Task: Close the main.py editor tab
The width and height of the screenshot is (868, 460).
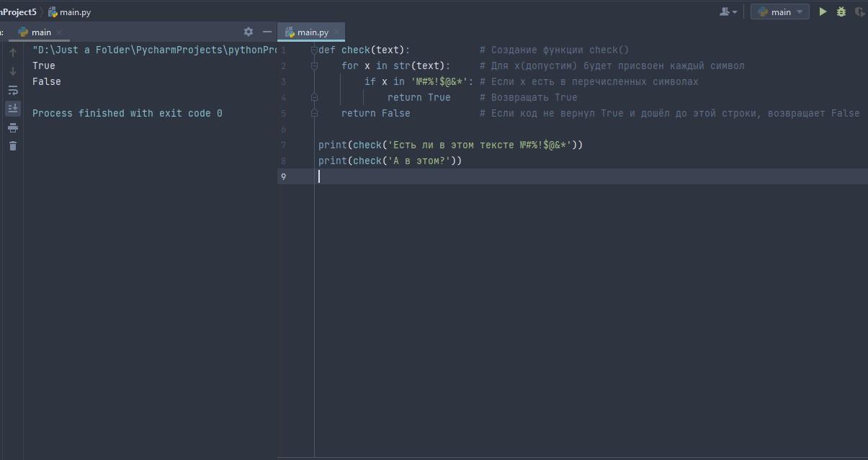Action: [337, 32]
